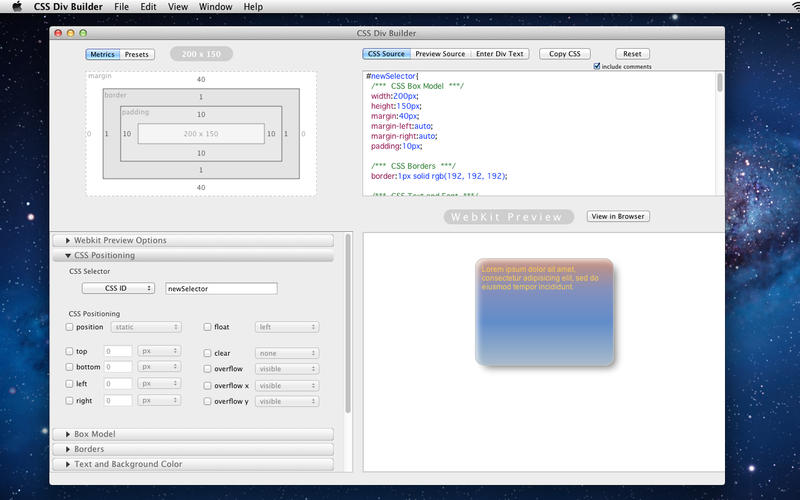
Task: Select the Preview Source tab
Action: 440,54
